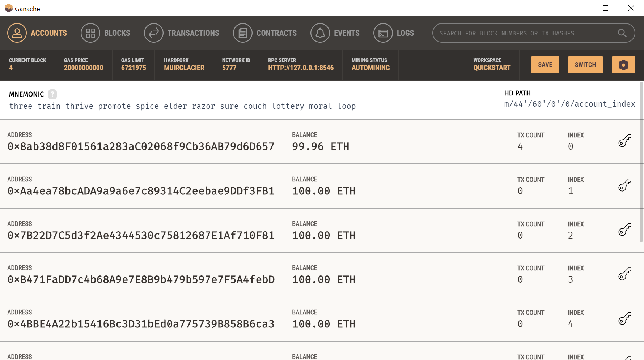Click the Contracts document icon

(x=243, y=33)
